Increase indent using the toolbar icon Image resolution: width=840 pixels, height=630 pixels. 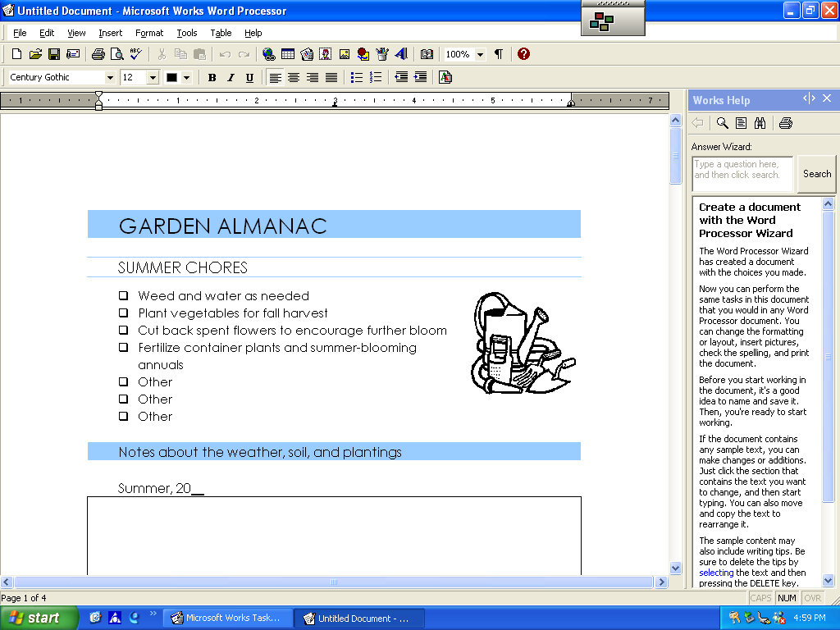click(x=420, y=77)
